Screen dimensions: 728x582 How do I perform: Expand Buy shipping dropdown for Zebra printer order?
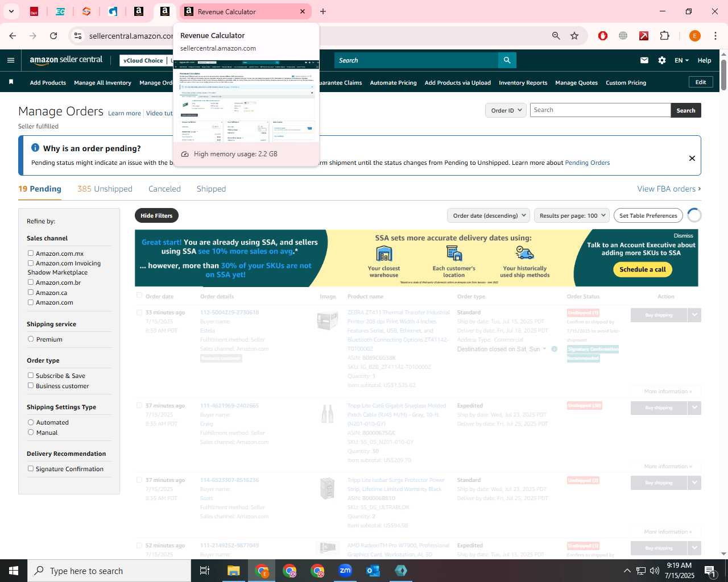pyautogui.click(x=694, y=315)
